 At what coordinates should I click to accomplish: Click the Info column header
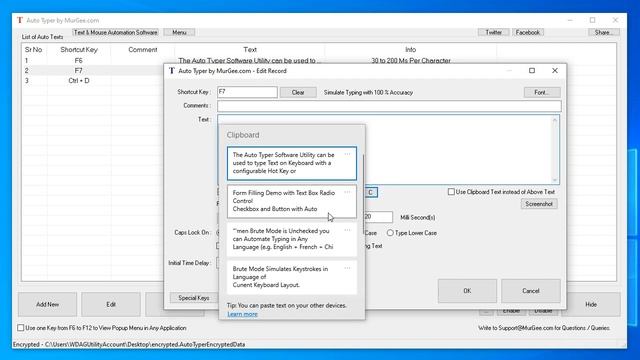point(411,50)
